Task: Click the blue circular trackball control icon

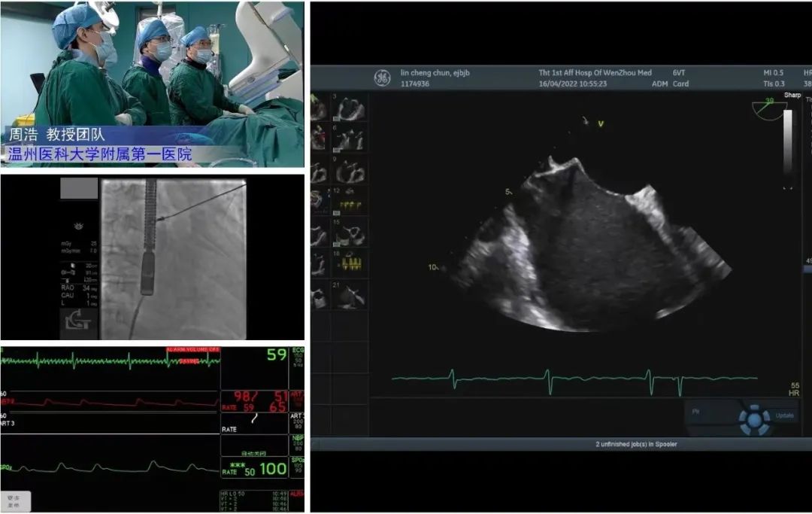Action: [754, 420]
